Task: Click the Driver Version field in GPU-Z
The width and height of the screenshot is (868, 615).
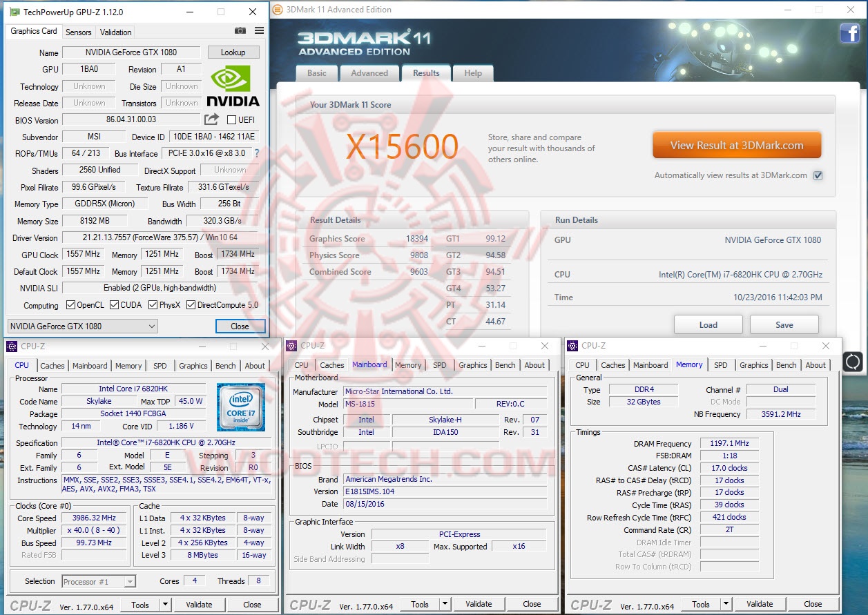Action: click(x=160, y=238)
